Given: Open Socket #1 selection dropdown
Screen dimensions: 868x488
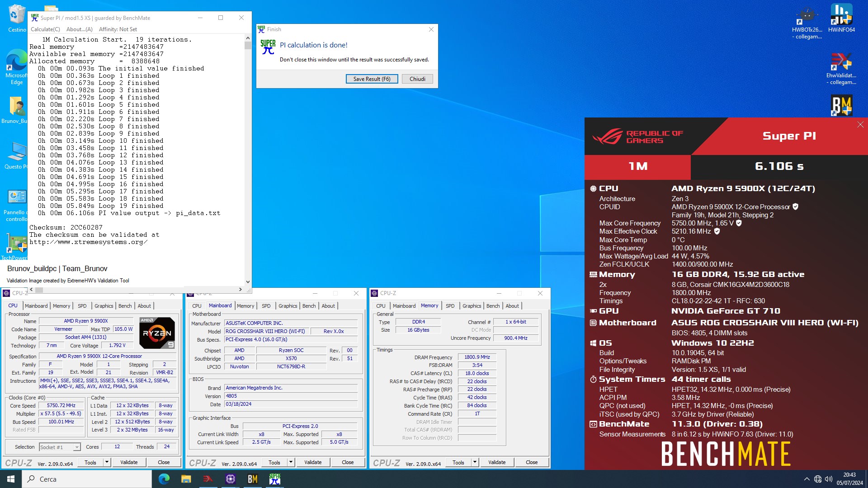Looking at the screenshot, I should pyautogui.click(x=59, y=447).
